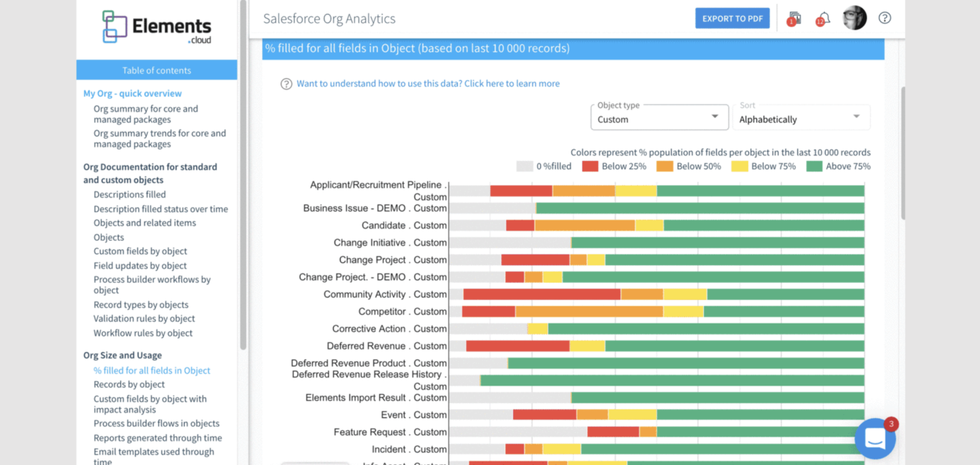Click the question mark beside 'Want to understand'
Viewport: 980px width, 465px height.
286,83
